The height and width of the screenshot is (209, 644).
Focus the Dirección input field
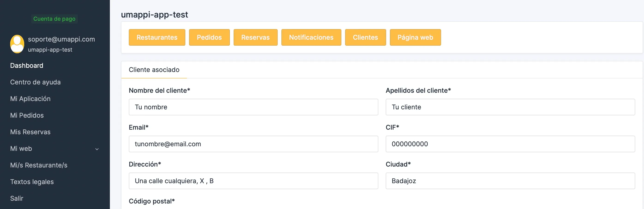[253, 181]
